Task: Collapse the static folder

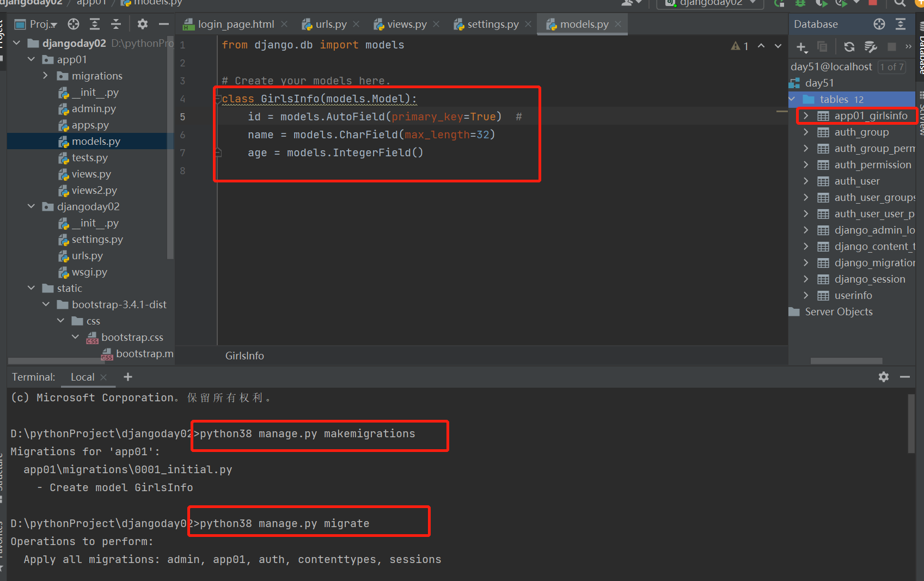Action: (31, 288)
